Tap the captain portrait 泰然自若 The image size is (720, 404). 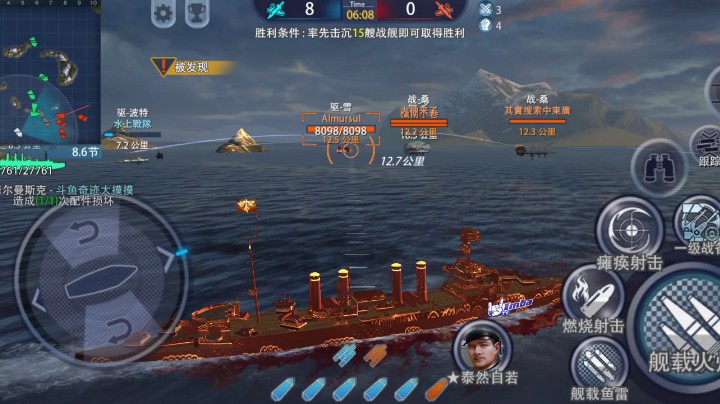pyautogui.click(x=482, y=347)
